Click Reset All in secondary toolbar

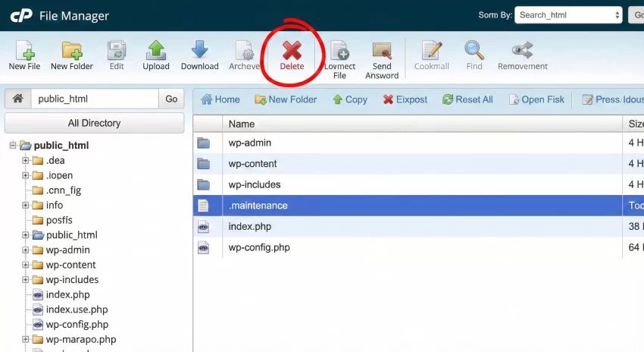tap(467, 99)
